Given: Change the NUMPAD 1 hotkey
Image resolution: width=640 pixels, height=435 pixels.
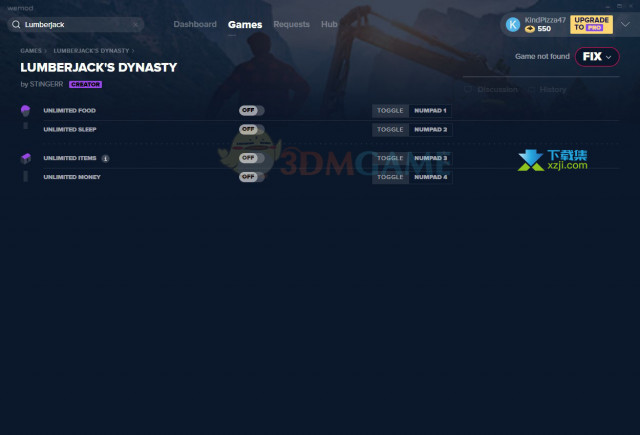Looking at the screenshot, I should (430, 111).
